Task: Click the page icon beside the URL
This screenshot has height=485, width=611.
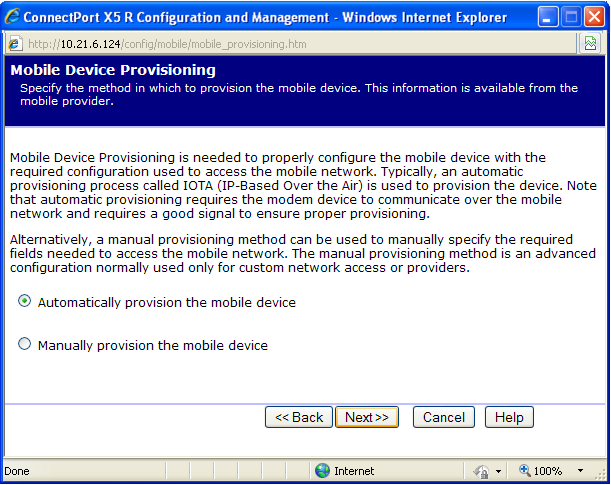Action: coord(14,44)
